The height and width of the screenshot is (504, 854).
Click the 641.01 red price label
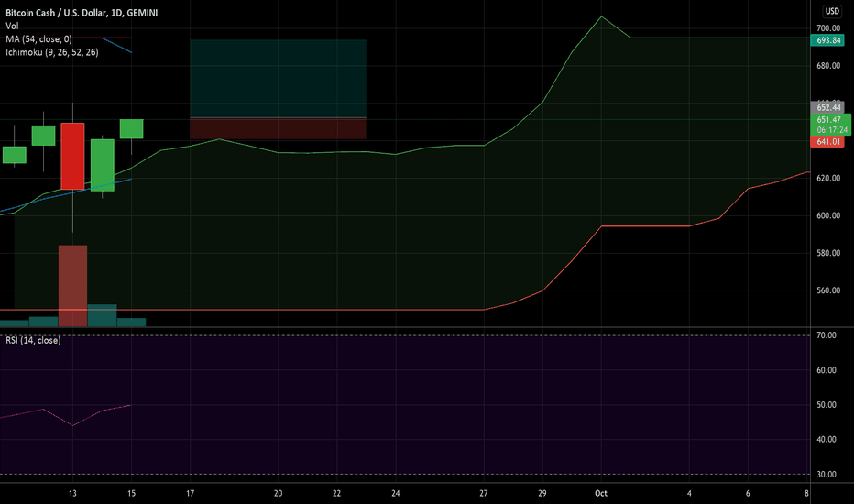pyautogui.click(x=827, y=142)
